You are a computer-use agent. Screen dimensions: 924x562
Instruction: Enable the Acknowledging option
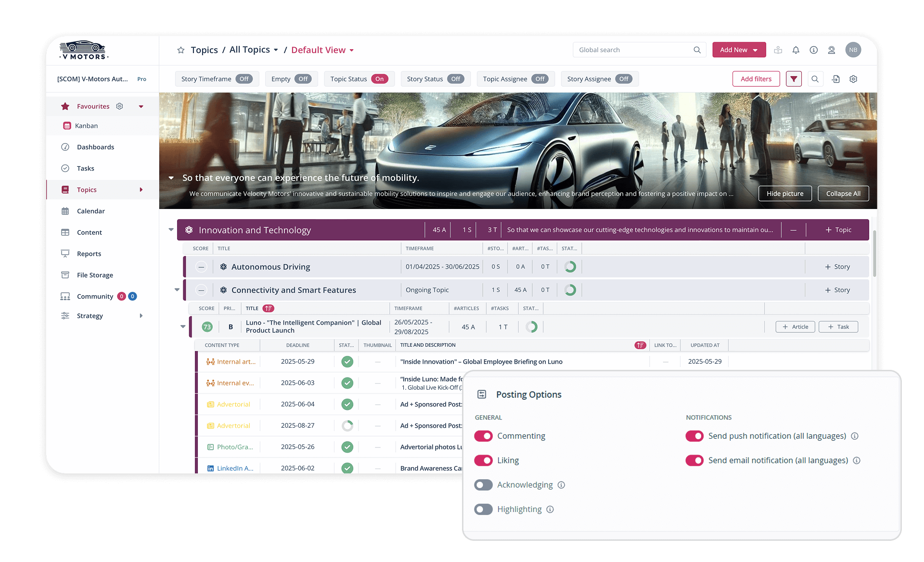[x=484, y=485]
